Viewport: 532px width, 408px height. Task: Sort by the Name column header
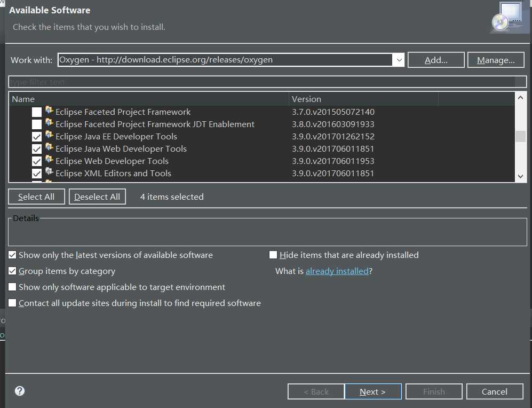click(x=148, y=99)
